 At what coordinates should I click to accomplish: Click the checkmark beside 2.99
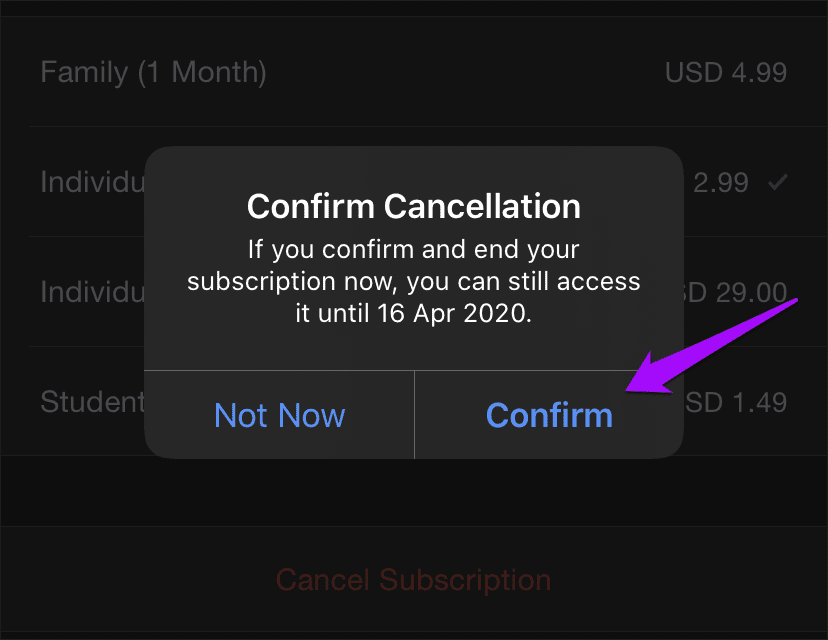[776, 183]
